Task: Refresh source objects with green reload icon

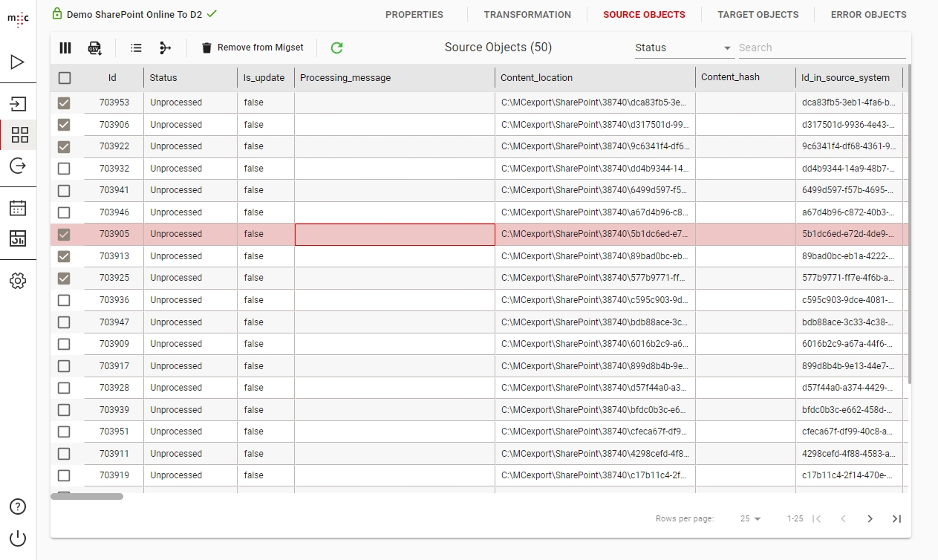Action: point(336,48)
